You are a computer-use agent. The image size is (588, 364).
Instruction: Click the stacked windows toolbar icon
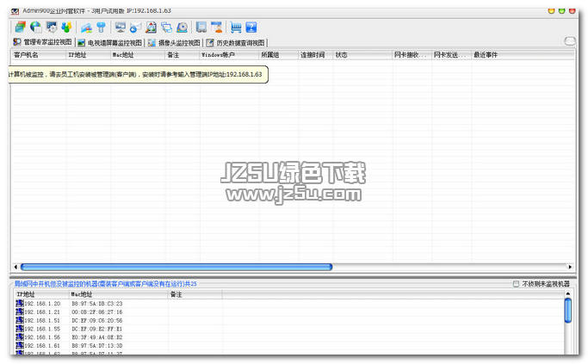(21, 27)
